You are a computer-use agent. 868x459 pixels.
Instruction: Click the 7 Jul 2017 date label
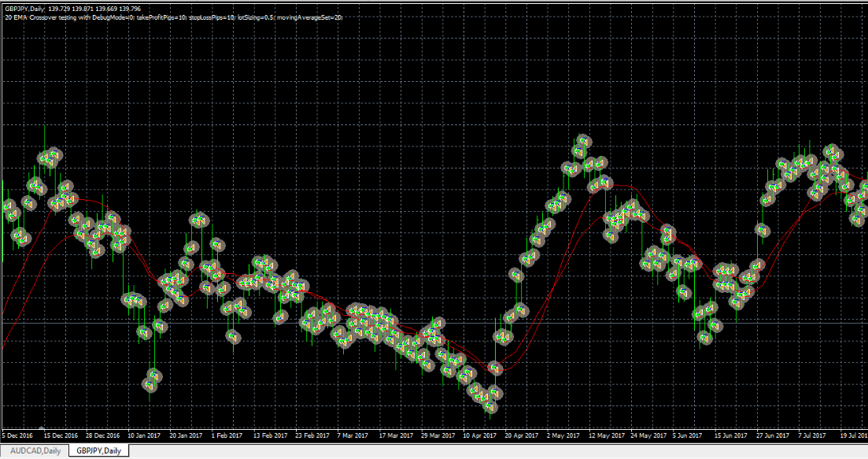812,435
